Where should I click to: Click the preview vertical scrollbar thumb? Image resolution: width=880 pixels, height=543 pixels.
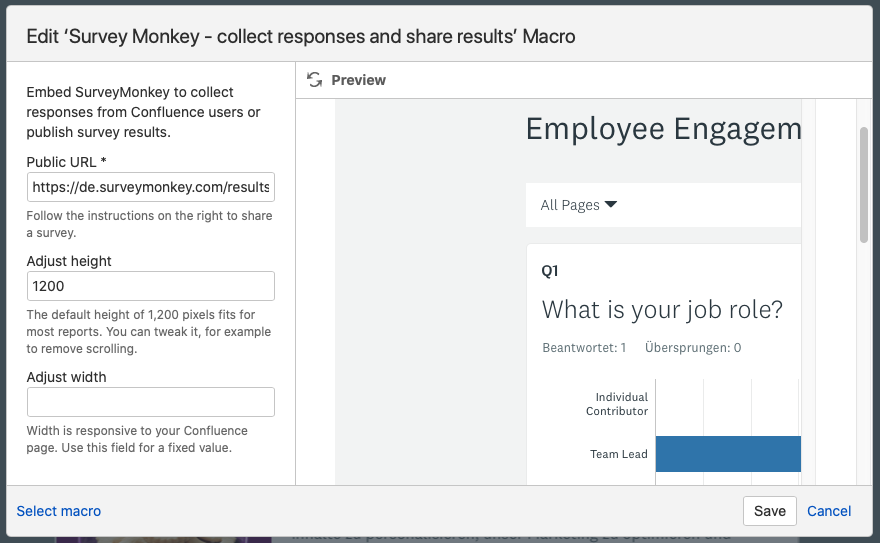coord(864,185)
